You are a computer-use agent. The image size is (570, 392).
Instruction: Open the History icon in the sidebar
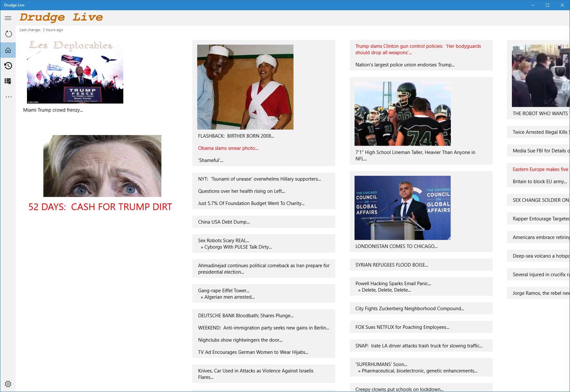pyautogui.click(x=8, y=65)
